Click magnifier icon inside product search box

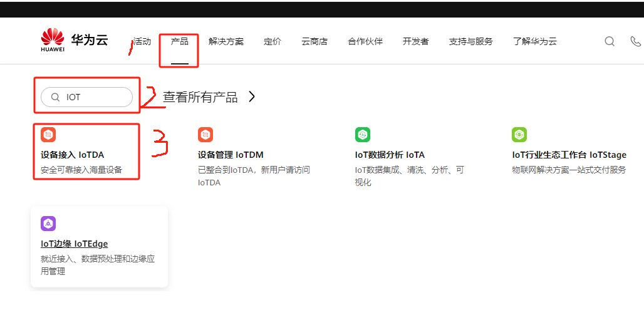point(55,97)
